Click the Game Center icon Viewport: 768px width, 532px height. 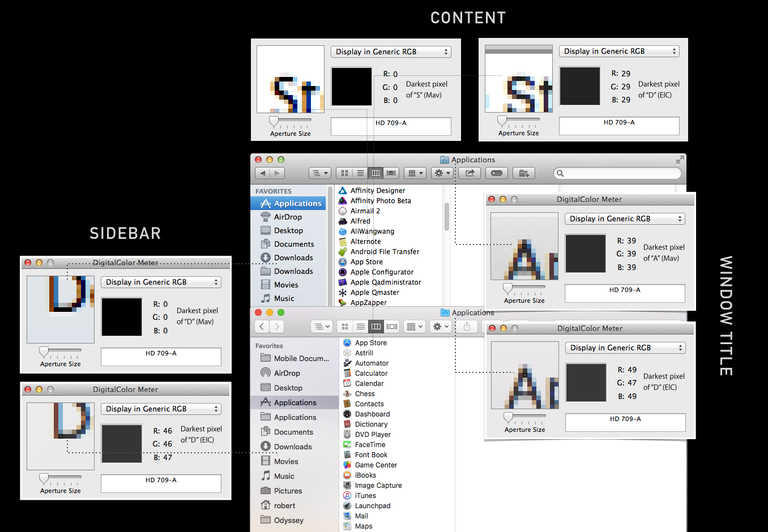click(347, 465)
